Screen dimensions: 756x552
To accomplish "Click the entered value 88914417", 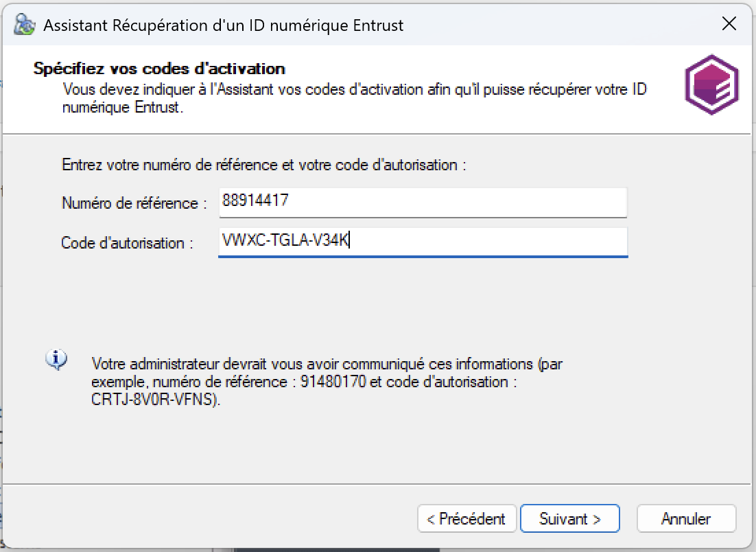I will 256,201.
